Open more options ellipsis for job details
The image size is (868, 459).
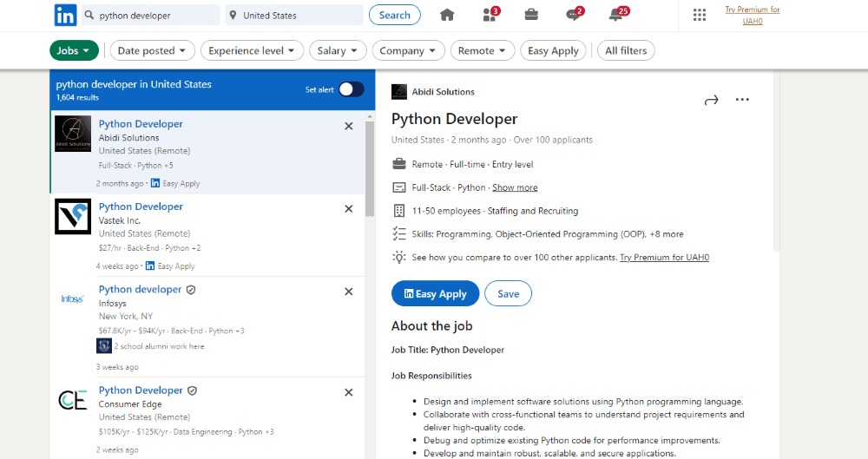tap(742, 100)
